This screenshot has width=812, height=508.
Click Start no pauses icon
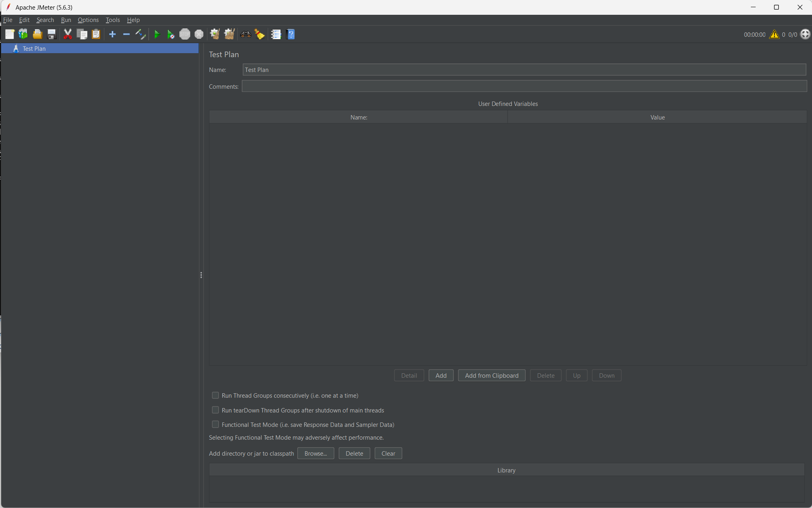tap(171, 34)
